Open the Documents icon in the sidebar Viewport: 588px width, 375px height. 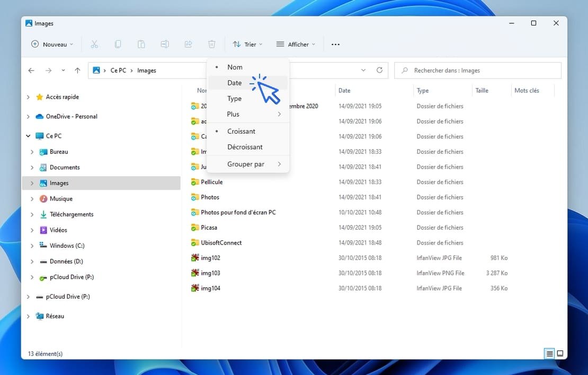(43, 168)
